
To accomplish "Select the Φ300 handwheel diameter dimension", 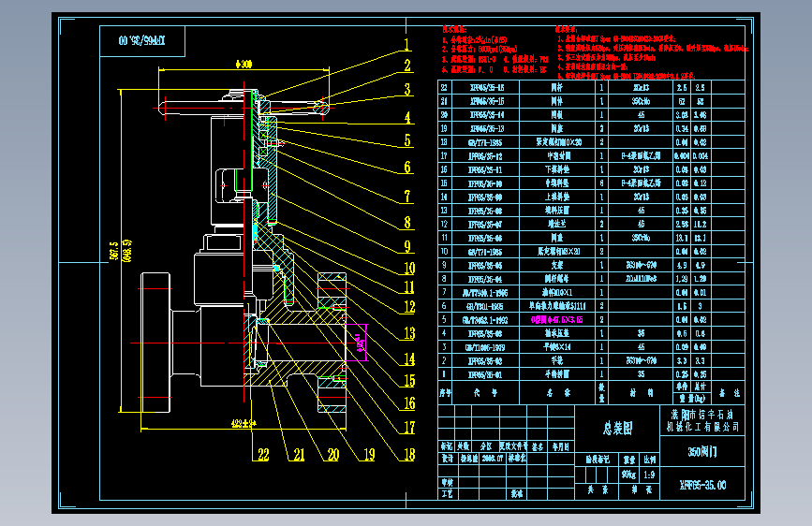I will click(244, 65).
